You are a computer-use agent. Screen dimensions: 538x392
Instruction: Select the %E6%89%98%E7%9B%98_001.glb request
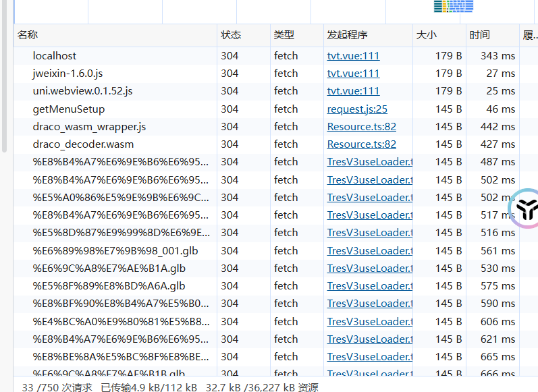pyautogui.click(x=115, y=250)
